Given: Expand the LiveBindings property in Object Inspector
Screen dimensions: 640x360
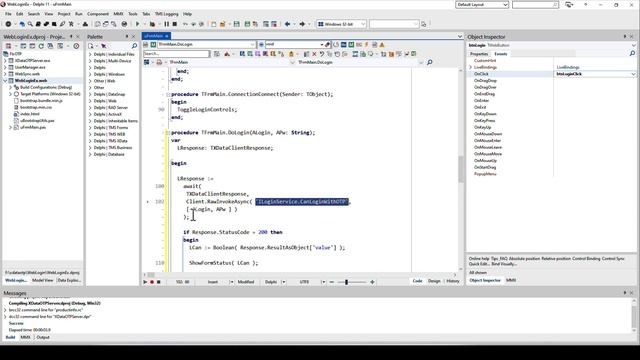Looking at the screenshot, I should 471,67.
